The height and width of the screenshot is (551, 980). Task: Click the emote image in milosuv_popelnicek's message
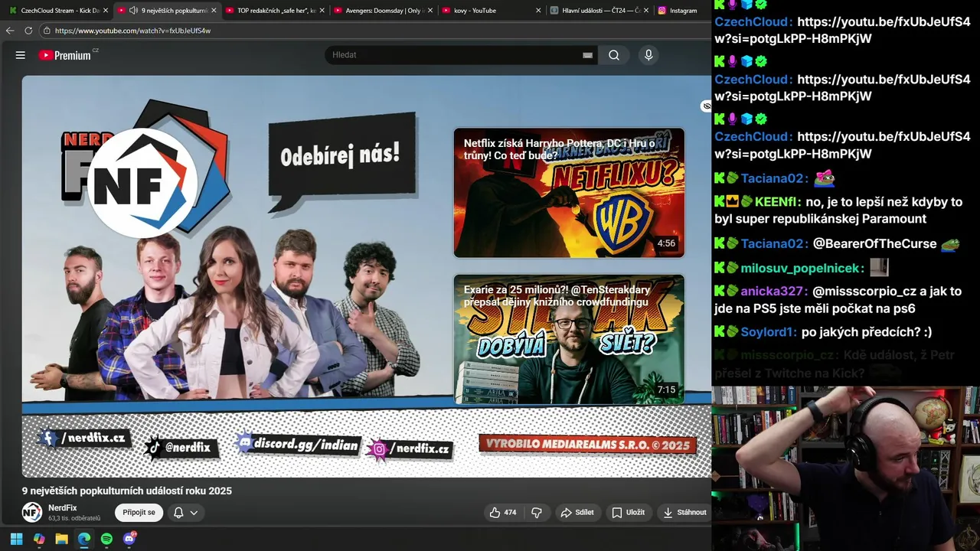coord(879,267)
